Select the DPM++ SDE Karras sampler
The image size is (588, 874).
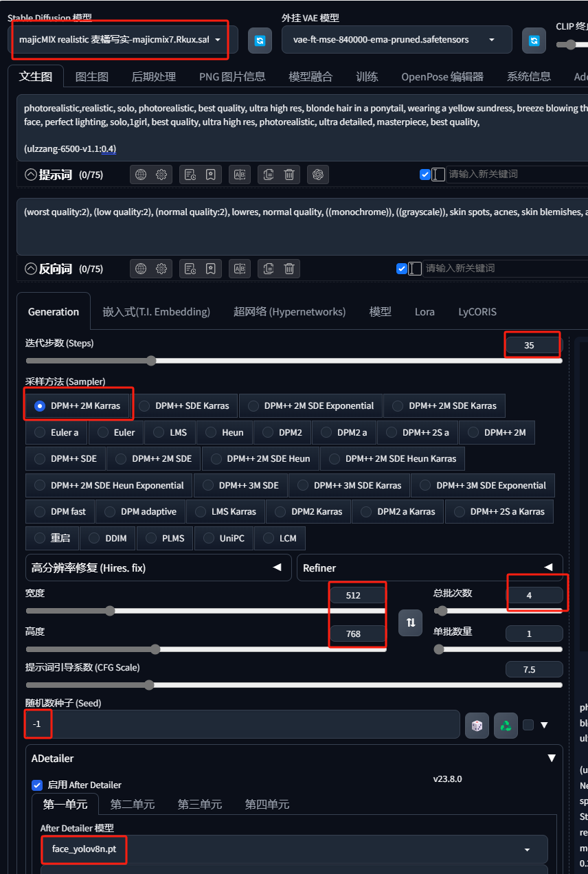point(185,405)
